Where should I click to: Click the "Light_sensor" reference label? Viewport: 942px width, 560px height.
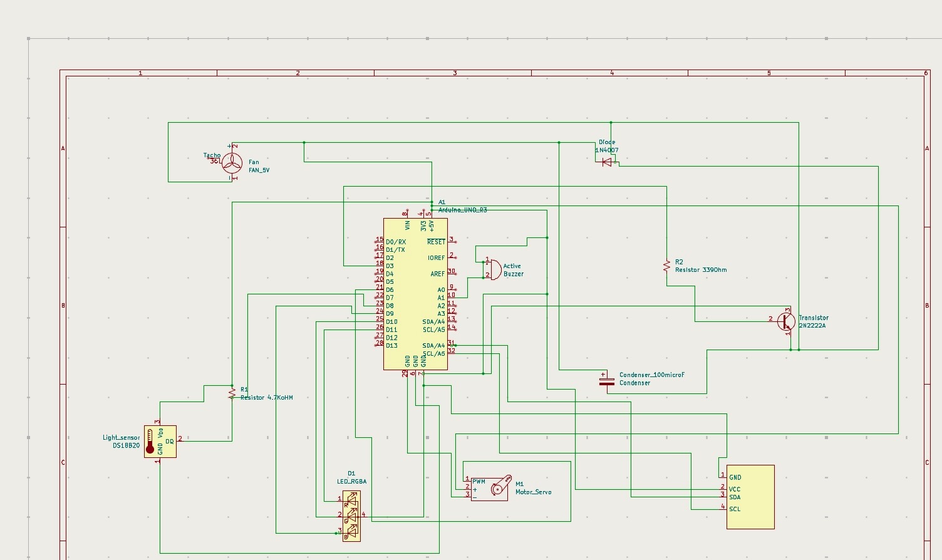tap(121, 438)
